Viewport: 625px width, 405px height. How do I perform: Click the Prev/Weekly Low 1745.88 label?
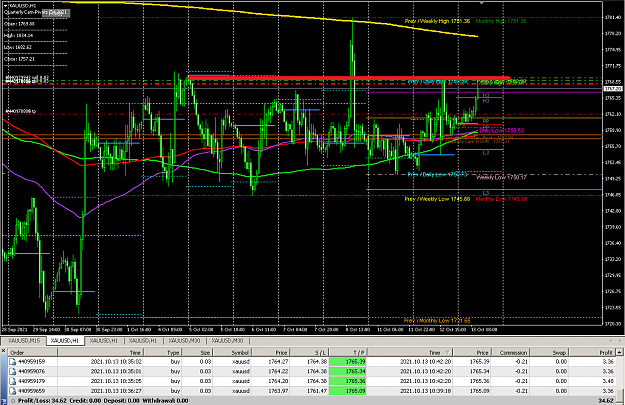(437, 199)
